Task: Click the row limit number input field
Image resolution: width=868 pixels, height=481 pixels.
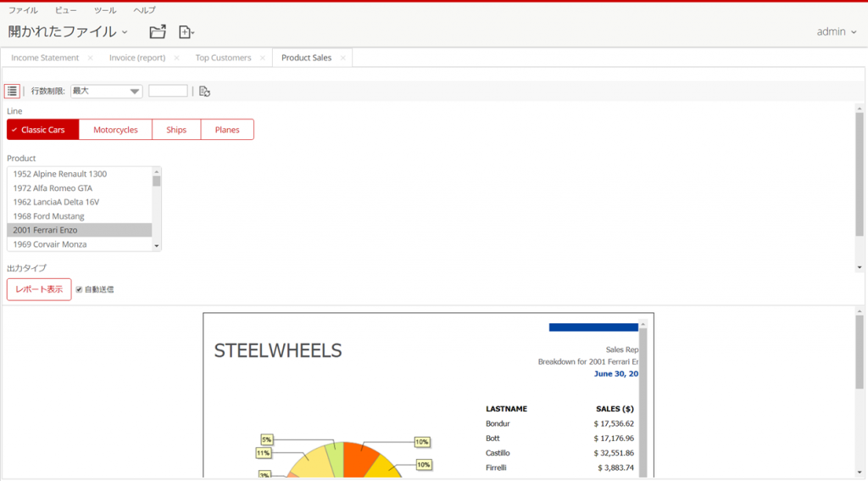Action: coord(168,92)
